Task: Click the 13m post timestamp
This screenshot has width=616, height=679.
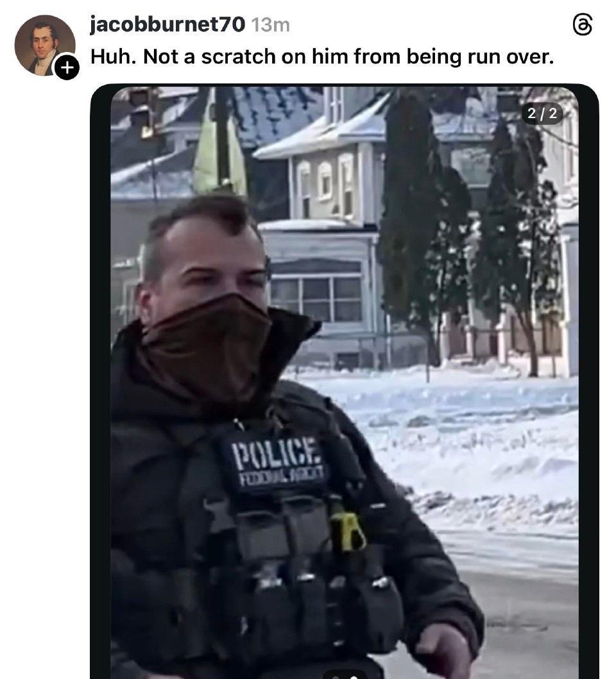Action: [271, 24]
